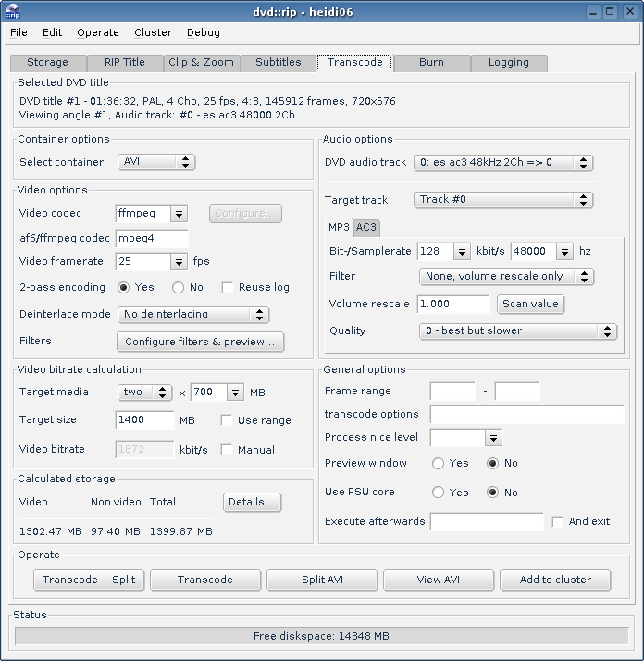Screen dimensions: 644x661
Task: Expand the Process nice level dropdown
Action: tap(493, 438)
